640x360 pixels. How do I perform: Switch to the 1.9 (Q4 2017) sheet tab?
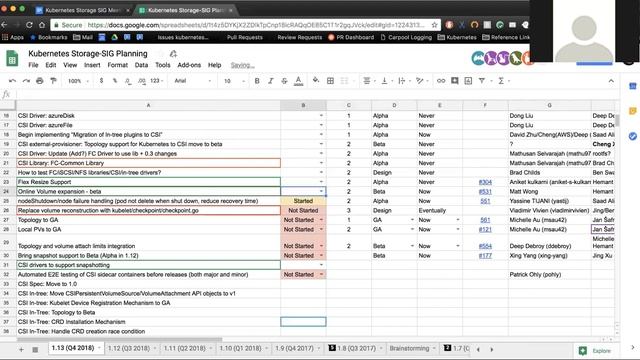[x=294, y=348]
